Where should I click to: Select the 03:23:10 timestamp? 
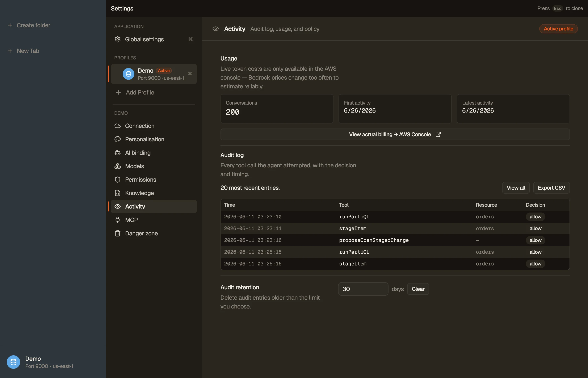coord(253,217)
